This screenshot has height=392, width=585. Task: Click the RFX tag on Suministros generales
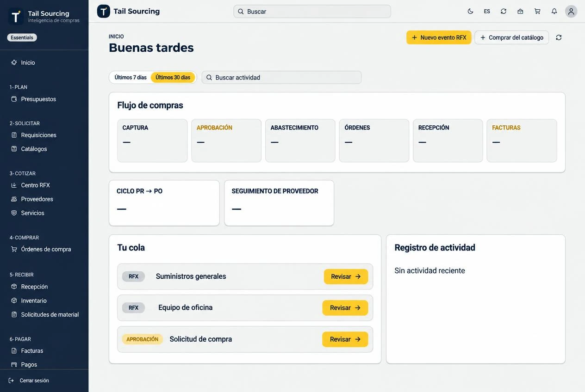coord(133,276)
